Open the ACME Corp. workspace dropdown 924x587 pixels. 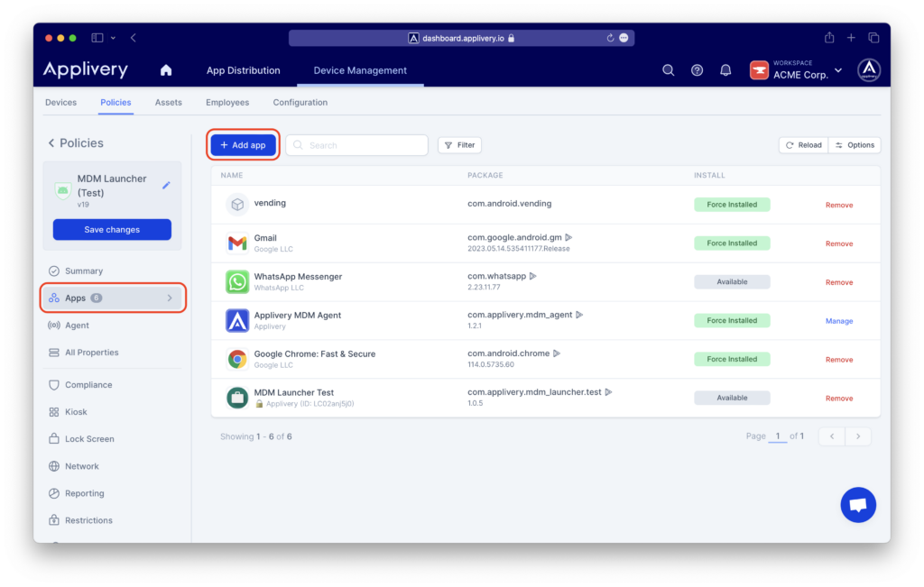click(796, 70)
